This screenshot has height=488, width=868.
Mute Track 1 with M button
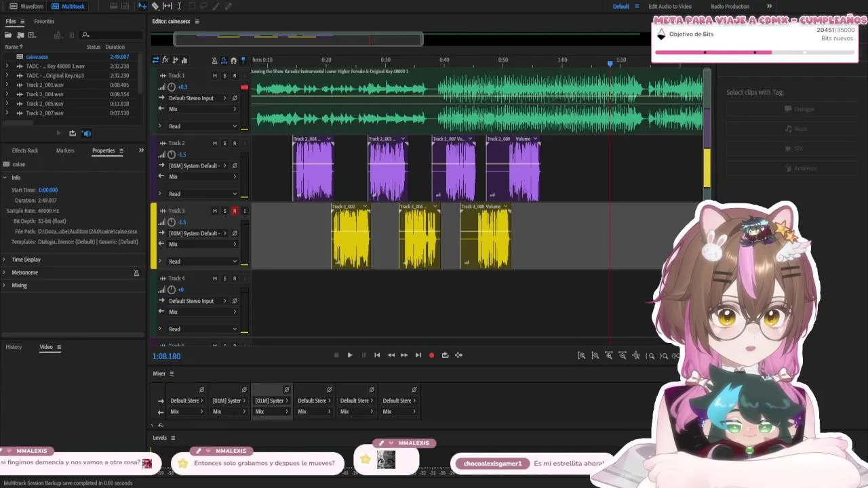click(x=215, y=76)
